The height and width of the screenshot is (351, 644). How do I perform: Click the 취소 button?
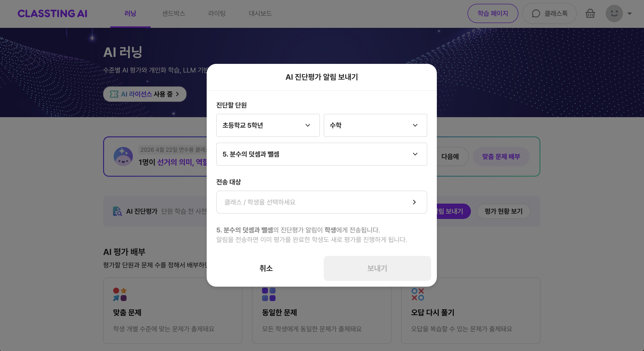(266, 268)
